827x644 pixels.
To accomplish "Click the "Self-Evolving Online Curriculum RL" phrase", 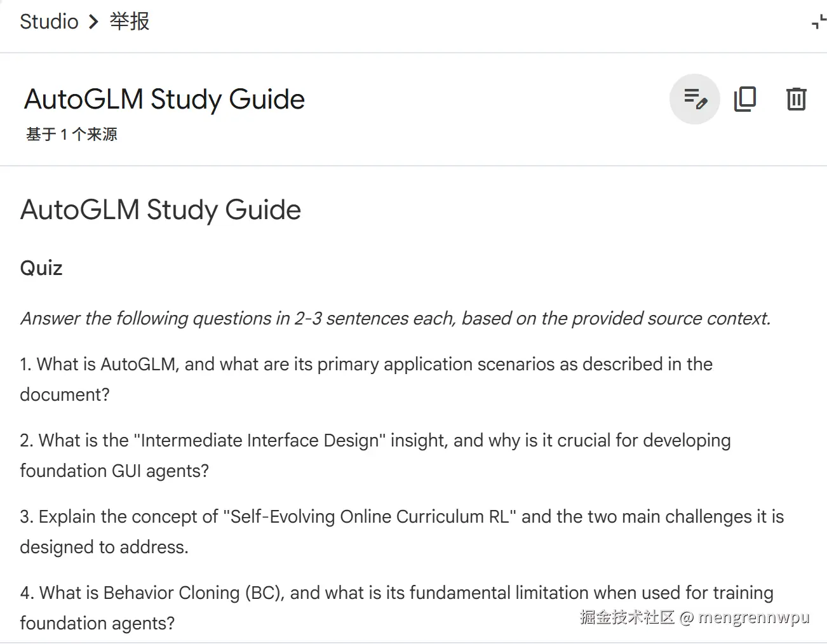I will coord(369,516).
